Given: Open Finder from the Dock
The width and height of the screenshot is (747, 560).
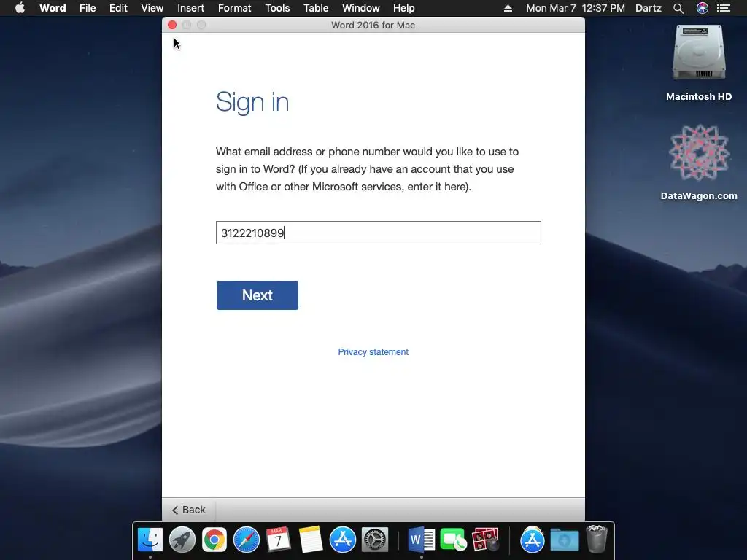Looking at the screenshot, I should (150, 540).
